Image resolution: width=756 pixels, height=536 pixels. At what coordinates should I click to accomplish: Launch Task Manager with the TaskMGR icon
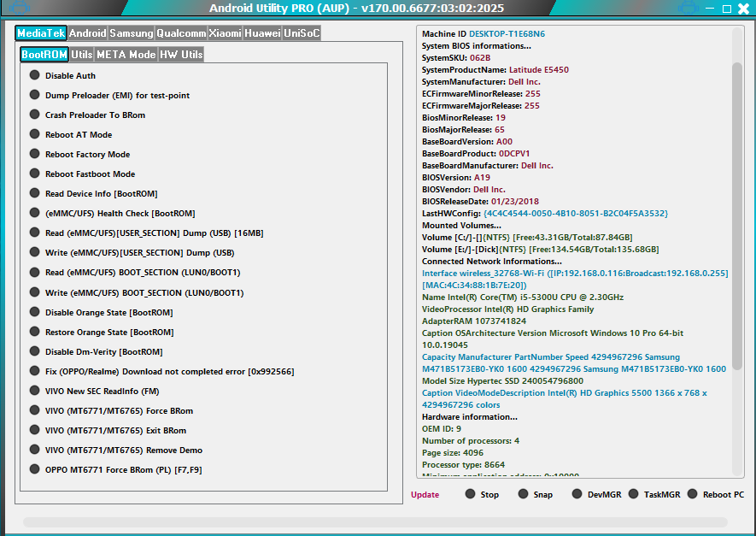coord(634,493)
